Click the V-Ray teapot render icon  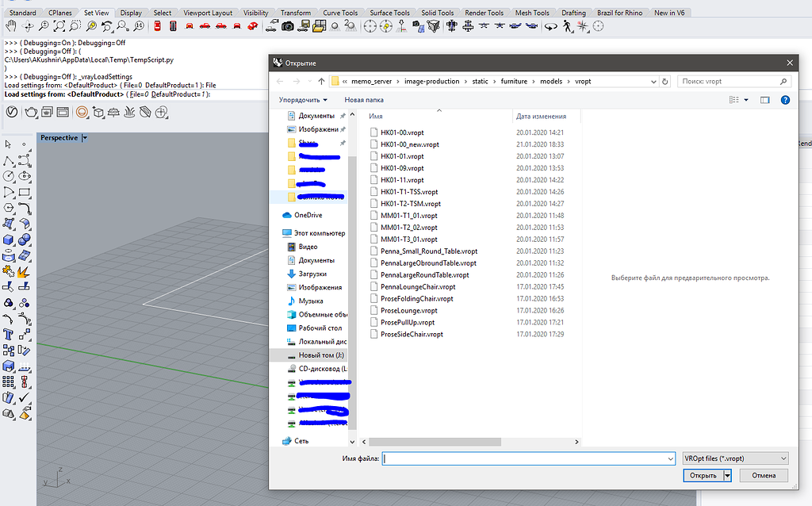click(x=31, y=113)
